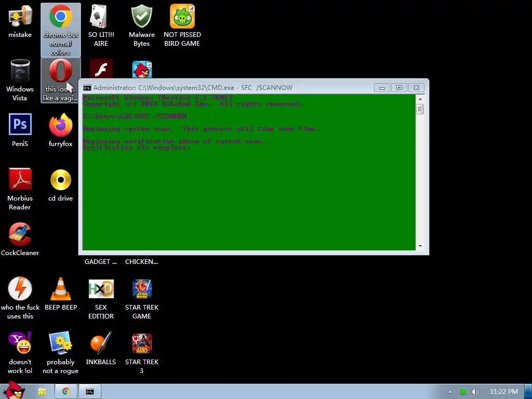Open the volume speaker tray icon
Image resolution: width=532 pixels, height=399 pixels.
(475, 392)
